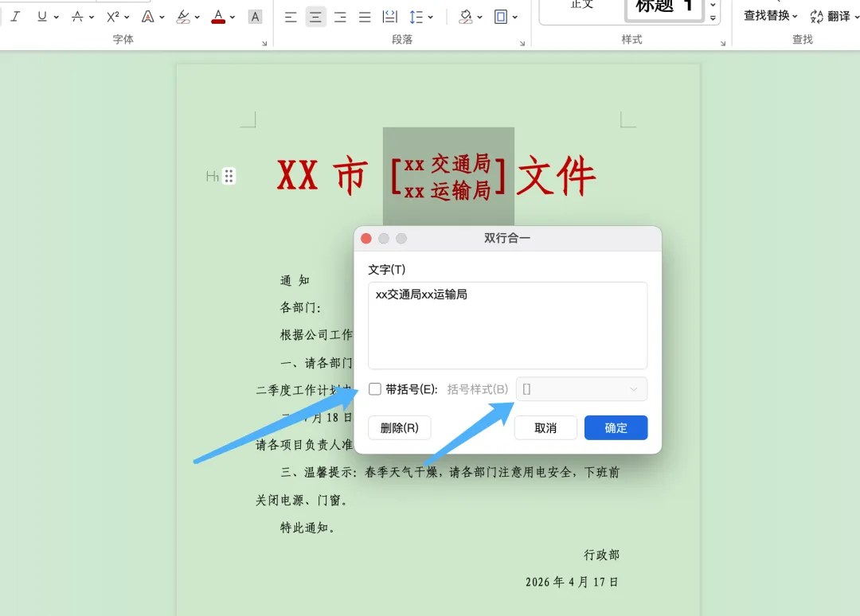
Task: Center-align the paragraph
Action: [315, 17]
